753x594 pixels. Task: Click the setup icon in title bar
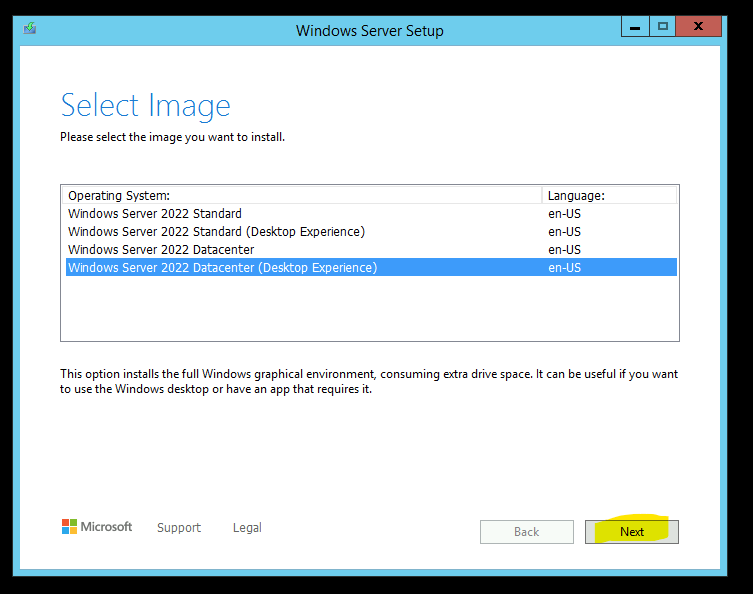pos(30,28)
